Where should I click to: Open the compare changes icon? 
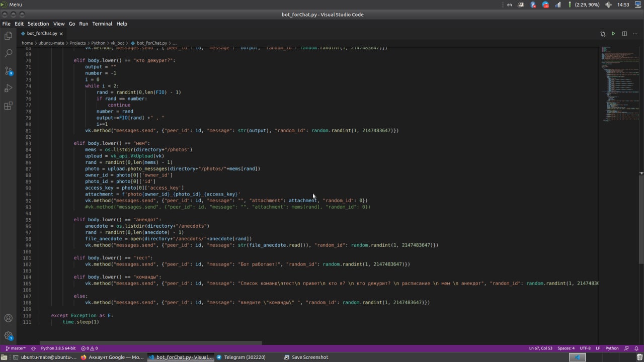(603, 34)
